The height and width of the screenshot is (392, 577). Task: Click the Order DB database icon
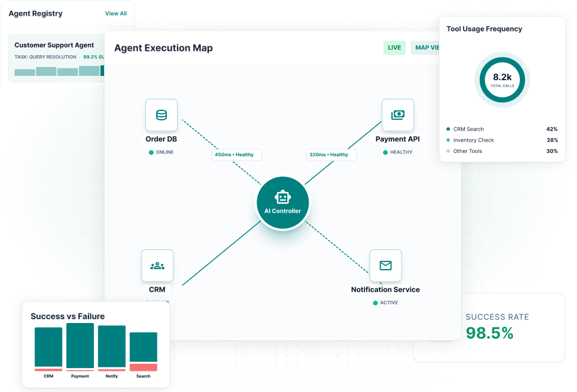coord(161,115)
